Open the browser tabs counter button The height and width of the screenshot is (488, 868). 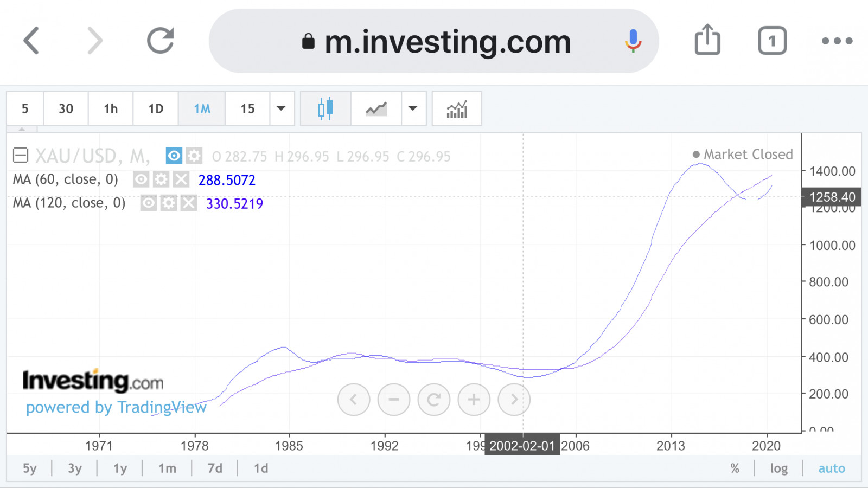coord(772,41)
